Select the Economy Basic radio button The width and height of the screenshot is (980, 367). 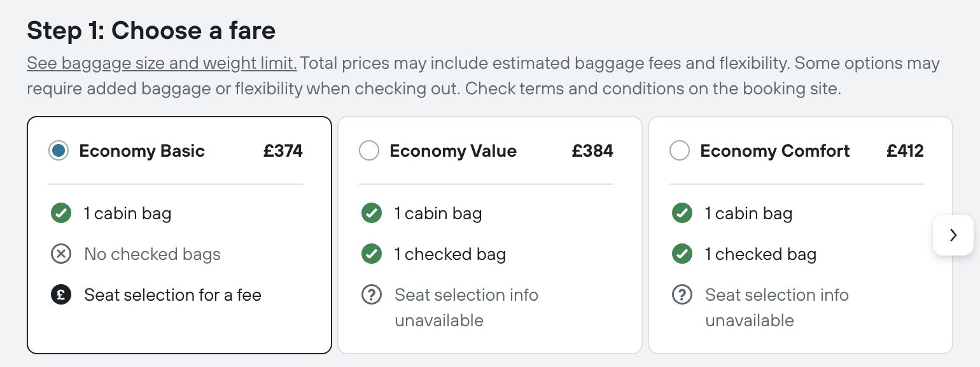[x=59, y=151]
